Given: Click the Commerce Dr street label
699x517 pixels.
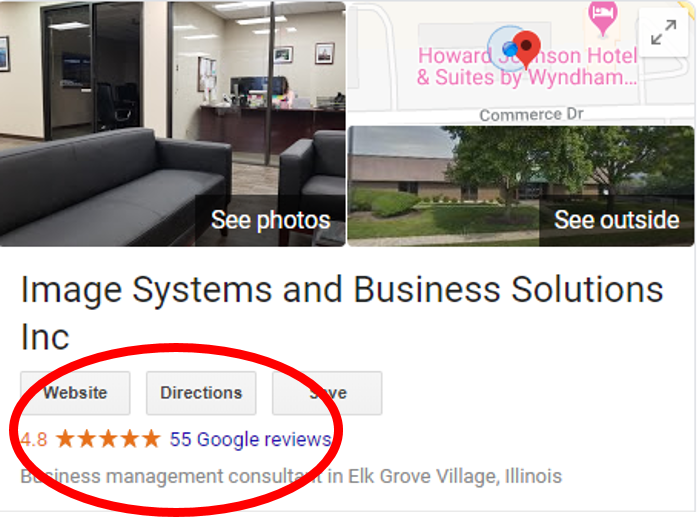Looking at the screenshot, I should pos(531,115).
